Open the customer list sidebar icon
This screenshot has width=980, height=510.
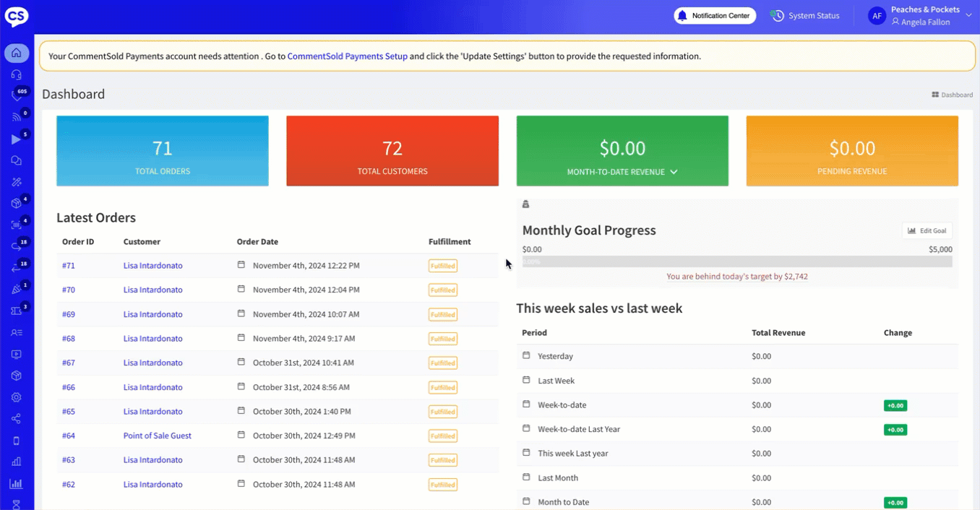(x=17, y=332)
